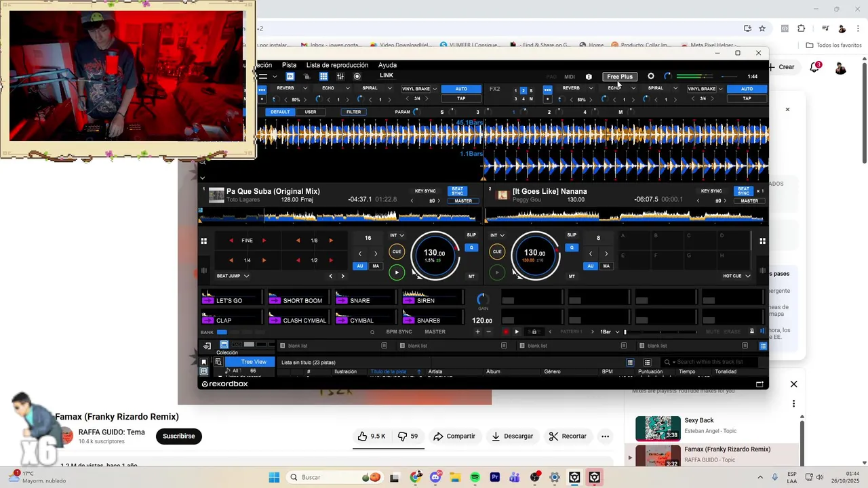The width and height of the screenshot is (868, 488).
Task: Toggle KEY SYNC on deck 1
Action: pyautogui.click(x=425, y=191)
